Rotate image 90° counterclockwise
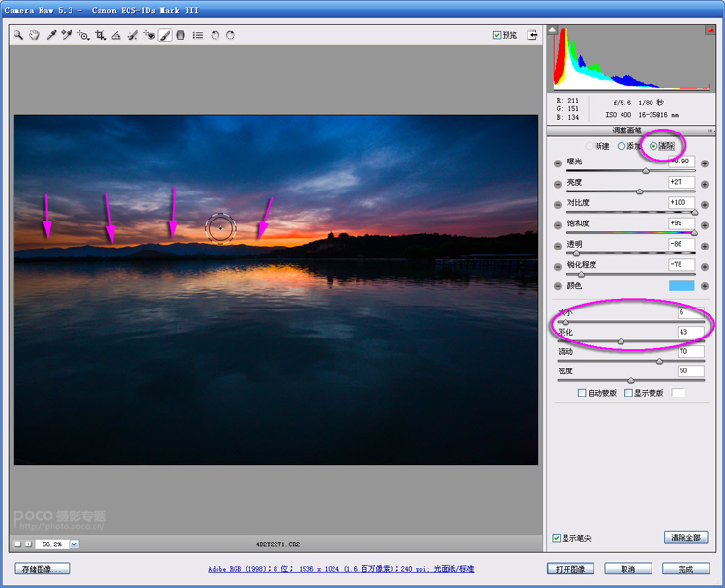 pyautogui.click(x=215, y=35)
